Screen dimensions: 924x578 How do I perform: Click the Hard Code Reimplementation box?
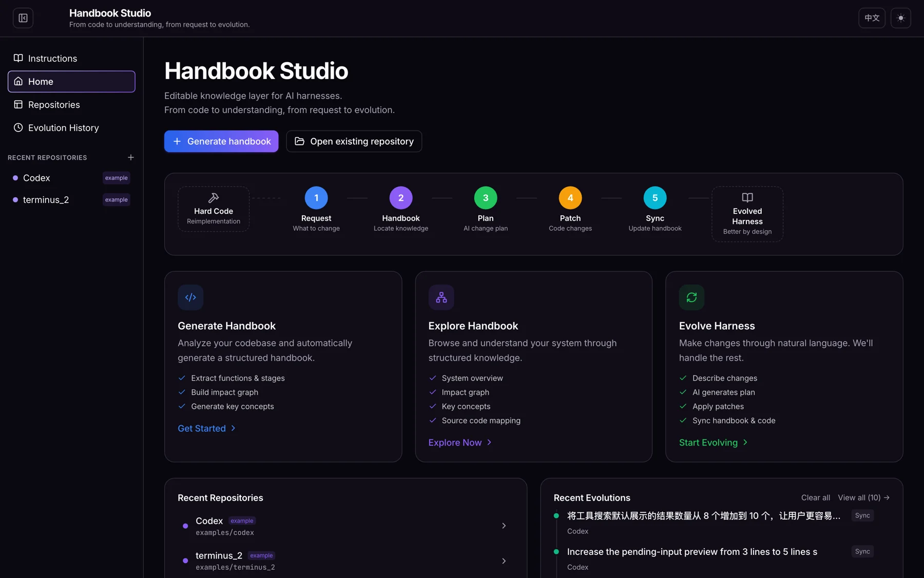click(214, 209)
